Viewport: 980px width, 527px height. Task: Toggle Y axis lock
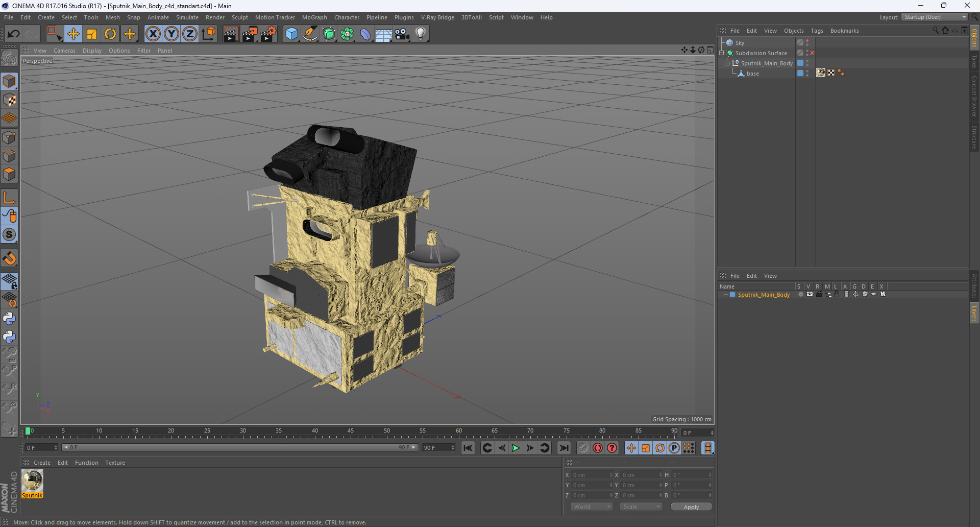(x=171, y=34)
